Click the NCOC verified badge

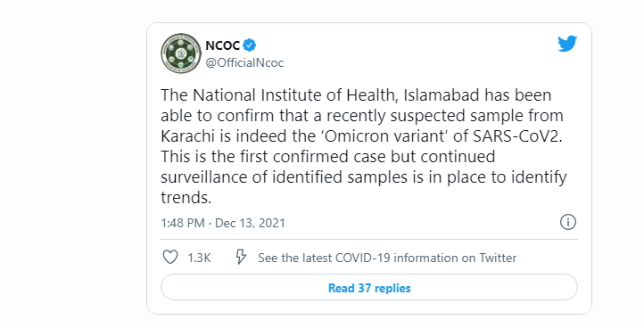[x=249, y=45]
